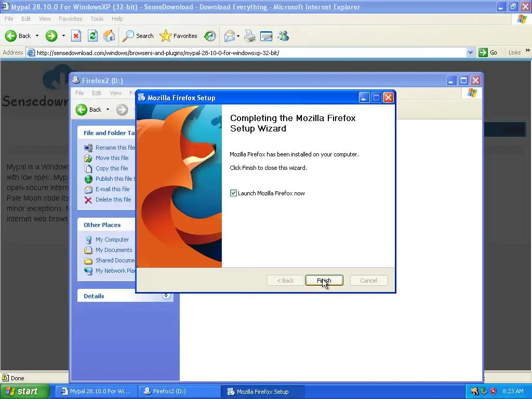The width and height of the screenshot is (532, 399).
Task: Open IE Tools menu
Action: 97,19
